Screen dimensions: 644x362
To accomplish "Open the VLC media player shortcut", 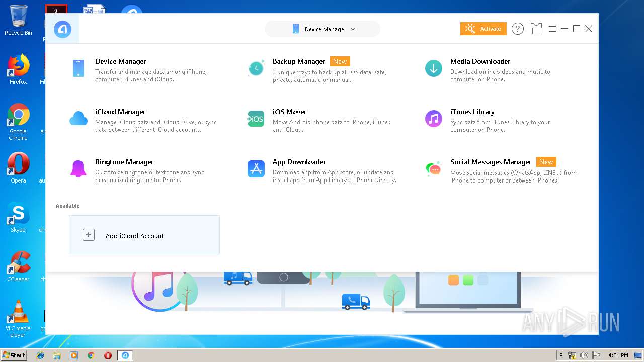I will (18, 319).
